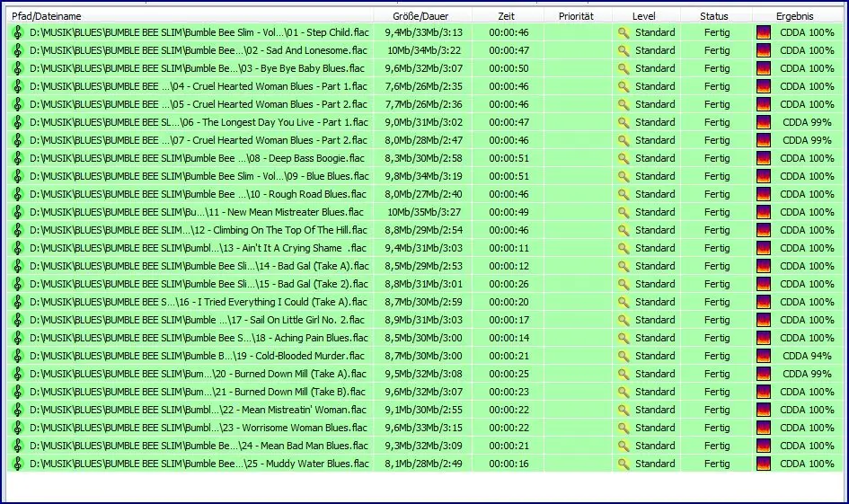Image resolution: width=849 pixels, height=504 pixels.
Task: Click music note icon for 19 - Cold-Blooded Murder
Action: coord(18,356)
